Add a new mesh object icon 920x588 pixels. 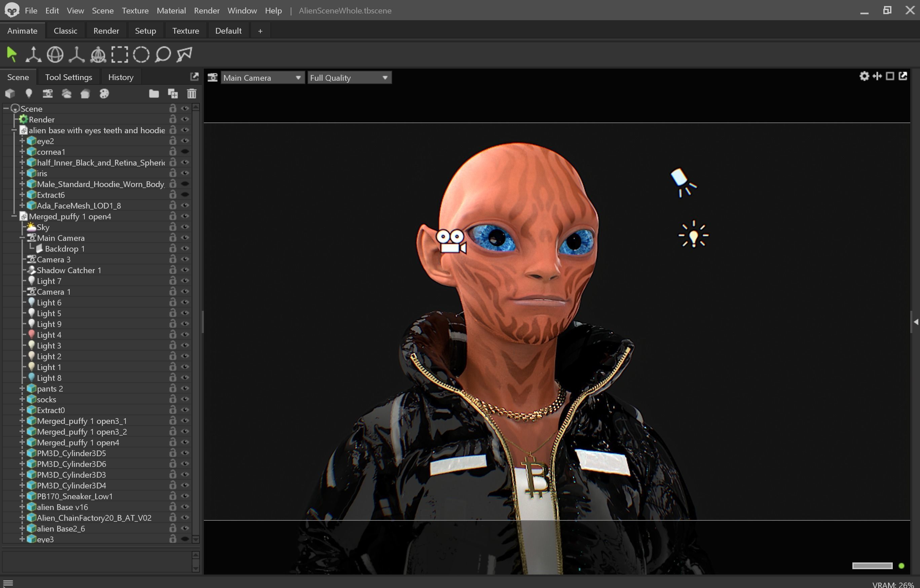pyautogui.click(x=10, y=94)
